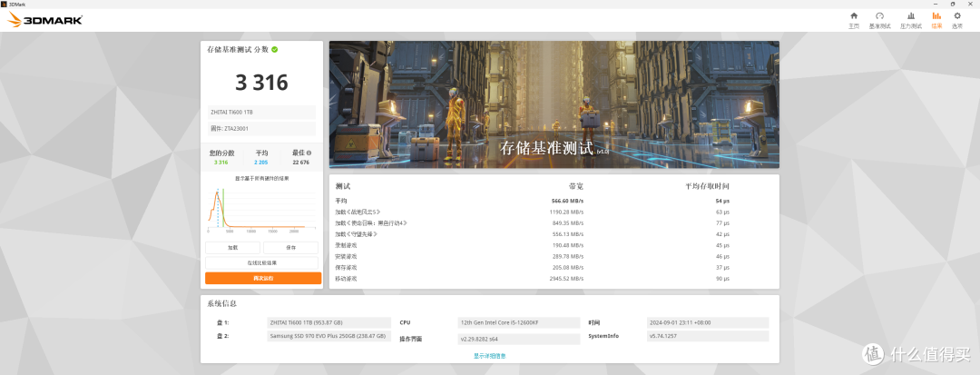Click the GUI version field v2.29.8282 s64
This screenshot has width=980, height=375.
click(519, 338)
